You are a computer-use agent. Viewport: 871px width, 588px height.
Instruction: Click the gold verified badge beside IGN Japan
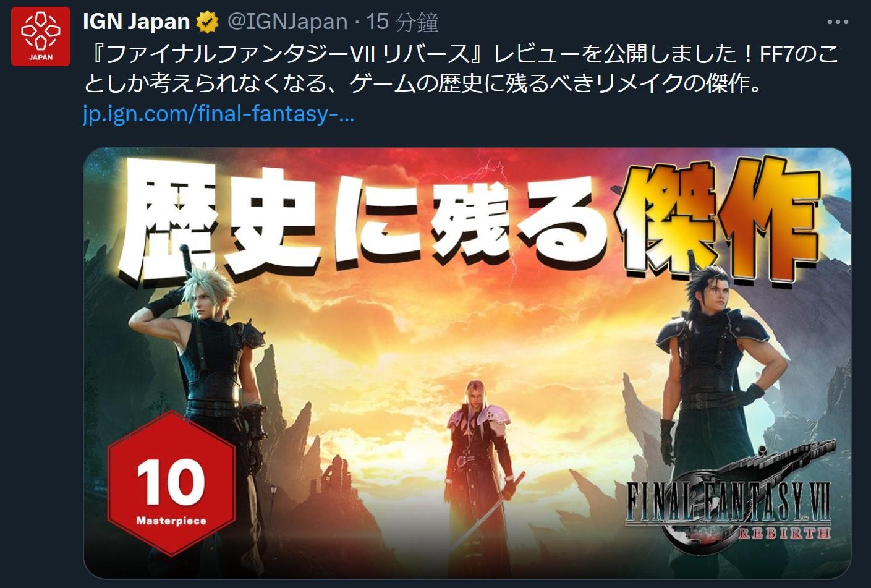pyautogui.click(x=208, y=23)
